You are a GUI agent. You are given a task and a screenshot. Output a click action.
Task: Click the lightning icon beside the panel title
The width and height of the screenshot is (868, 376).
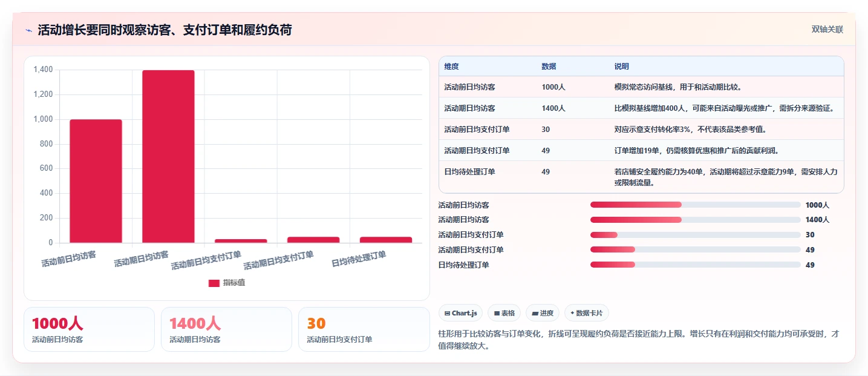pos(28,30)
